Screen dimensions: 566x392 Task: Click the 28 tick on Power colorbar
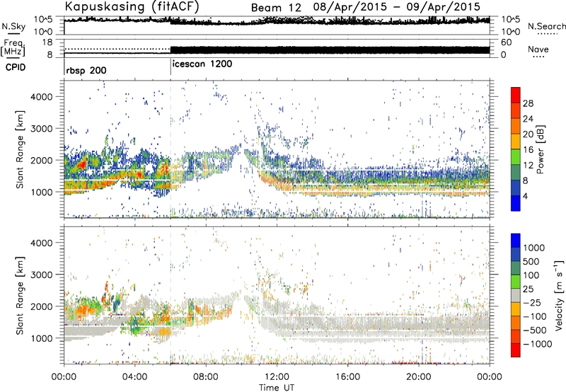528,103
